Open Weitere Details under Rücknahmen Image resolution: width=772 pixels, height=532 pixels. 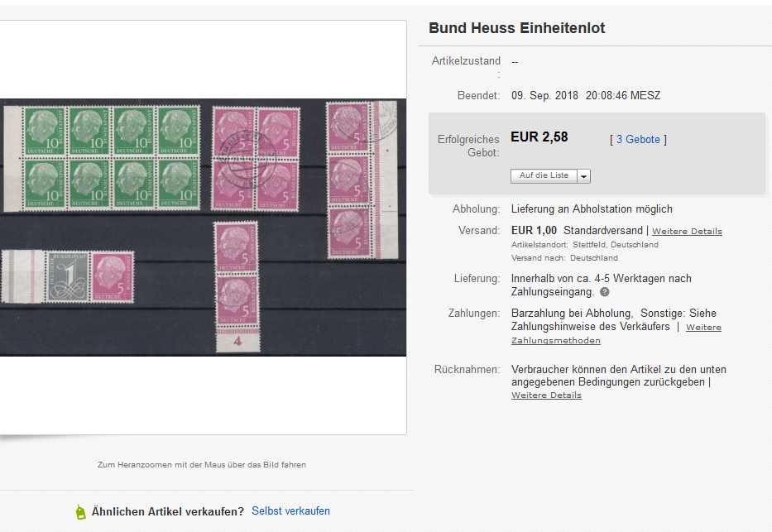tap(546, 395)
